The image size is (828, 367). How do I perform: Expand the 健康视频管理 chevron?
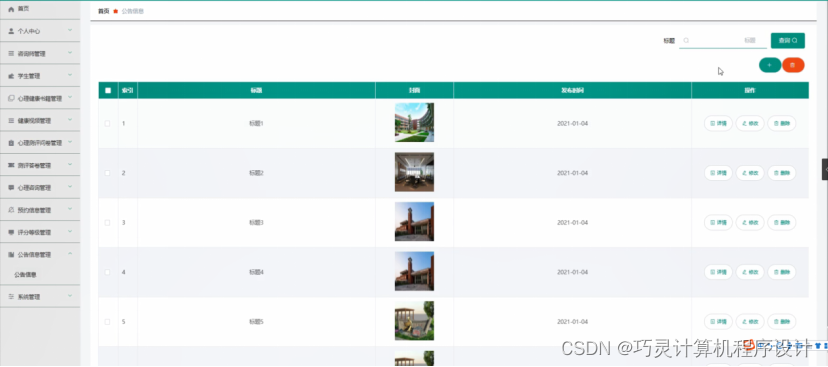pos(70,120)
